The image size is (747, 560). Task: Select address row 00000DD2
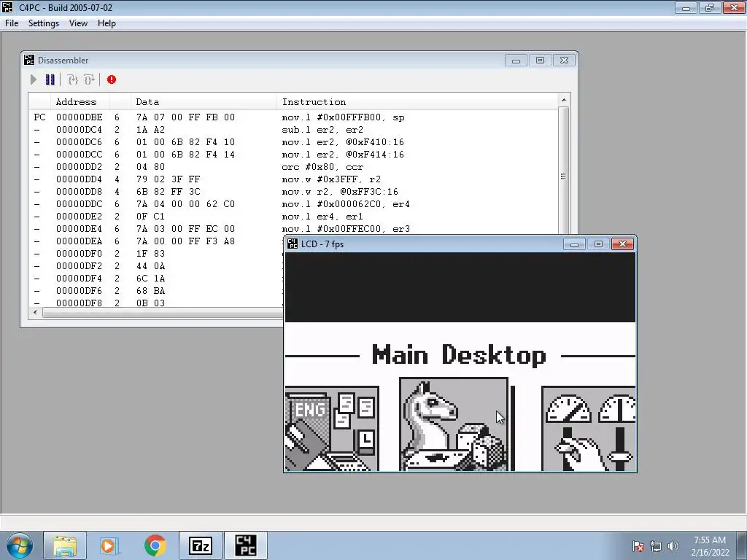click(x=293, y=167)
